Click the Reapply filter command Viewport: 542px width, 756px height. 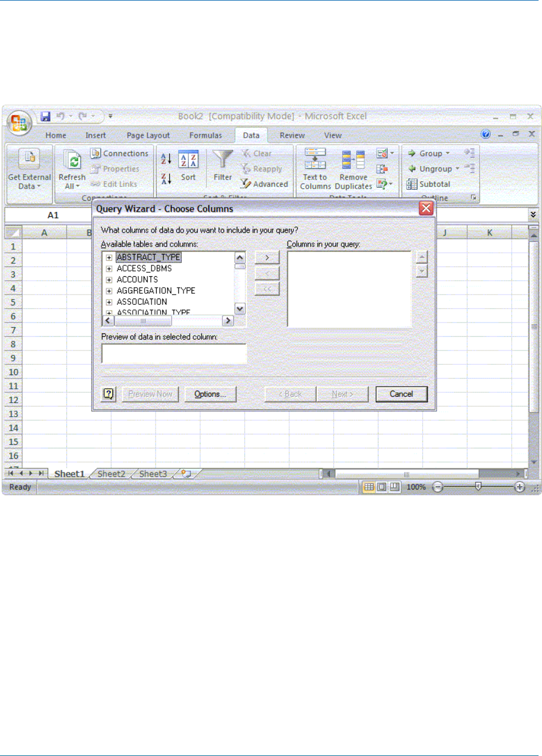click(261, 169)
